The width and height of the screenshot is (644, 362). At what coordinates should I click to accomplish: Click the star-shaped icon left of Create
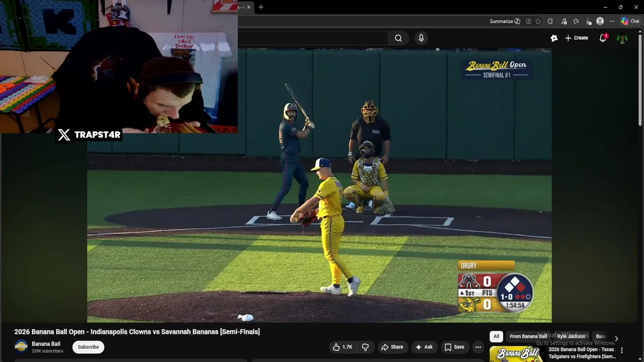[554, 38]
